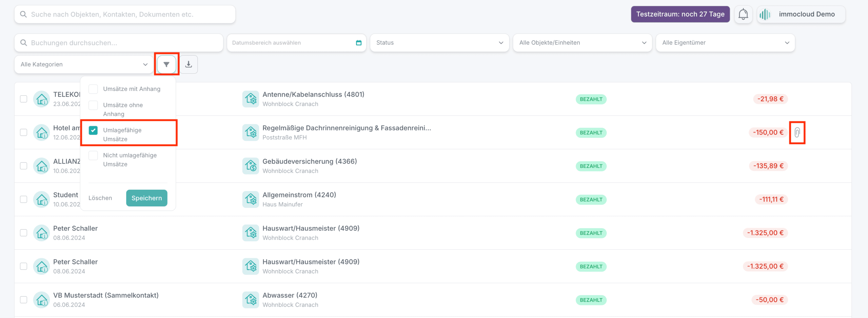Open Allgemeinstrom (4240) booking
Image resolution: width=868 pixels, height=318 pixels.
pos(299,195)
